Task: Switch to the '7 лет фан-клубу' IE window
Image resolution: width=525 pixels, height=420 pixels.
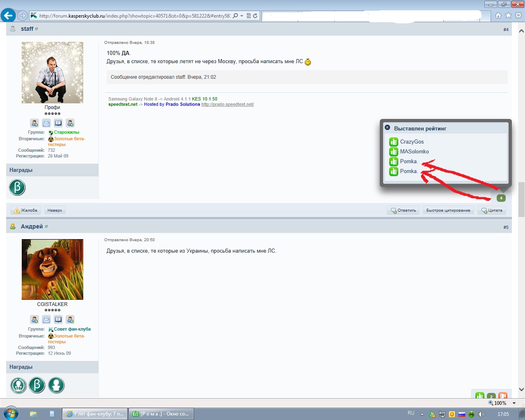Action: tap(95, 414)
